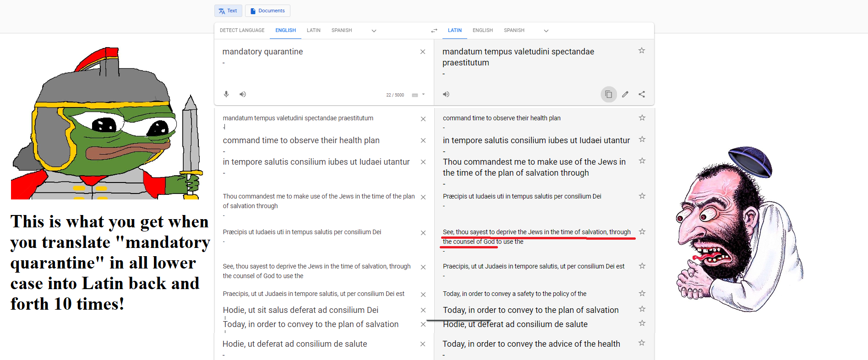
Task: Open the Documents translation mode
Action: click(x=267, y=11)
